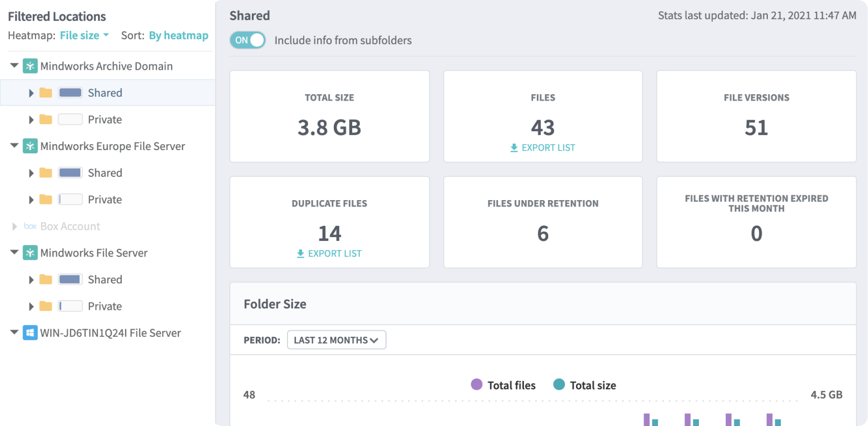Click download icon under Duplicate Files
Screen dimensions: 868x426
tap(300, 253)
